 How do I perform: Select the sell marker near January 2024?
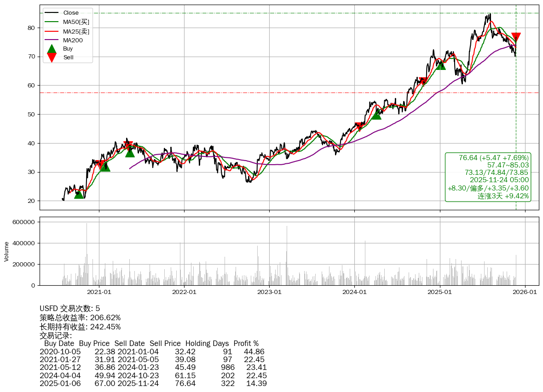click(x=359, y=127)
